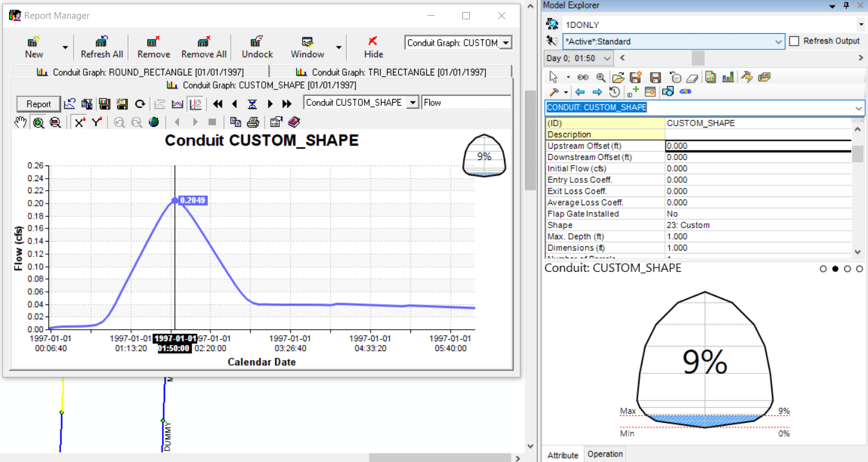Click the small conduit cross-section thumbnail in graph

pos(484,156)
